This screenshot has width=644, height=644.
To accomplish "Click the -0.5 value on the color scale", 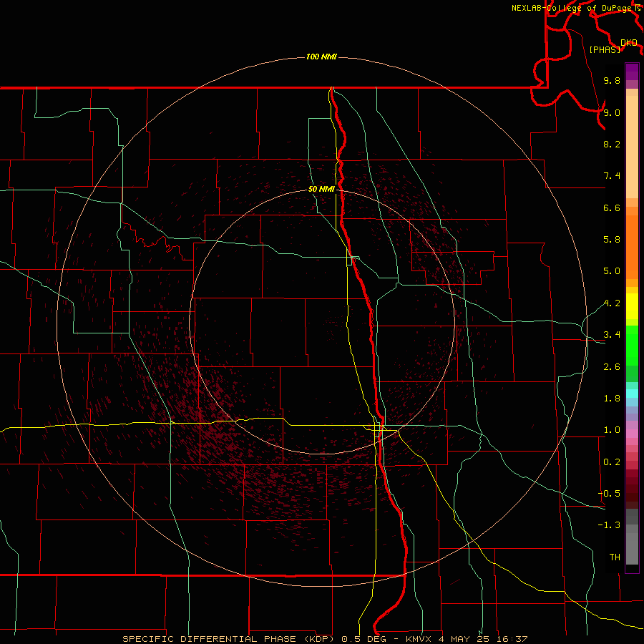I will click(609, 494).
